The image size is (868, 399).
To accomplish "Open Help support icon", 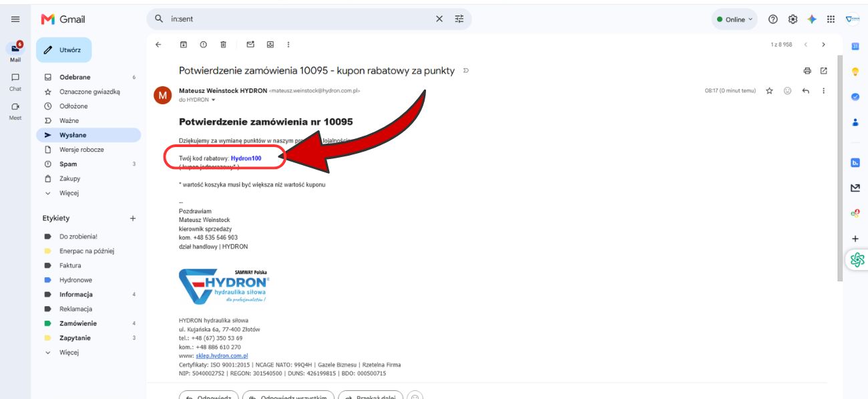I will click(773, 19).
